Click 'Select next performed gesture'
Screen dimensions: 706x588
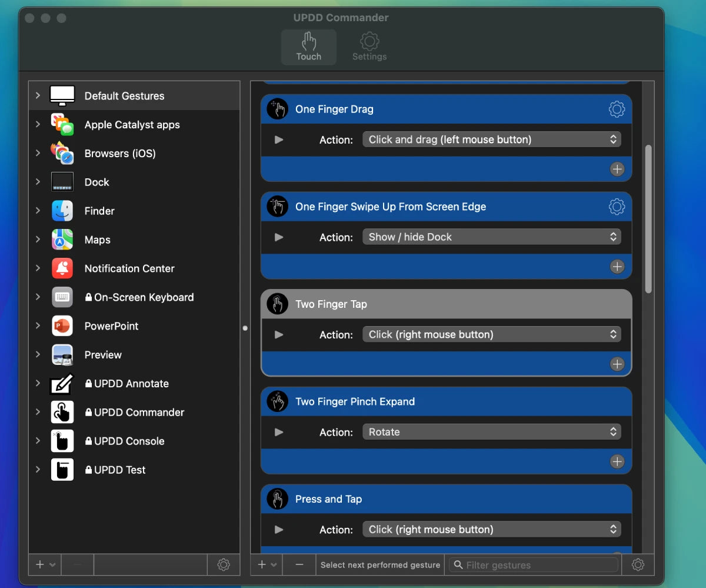click(x=380, y=565)
